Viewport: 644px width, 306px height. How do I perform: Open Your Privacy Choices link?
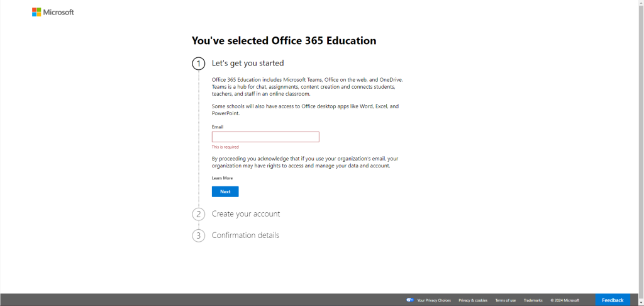click(434, 300)
